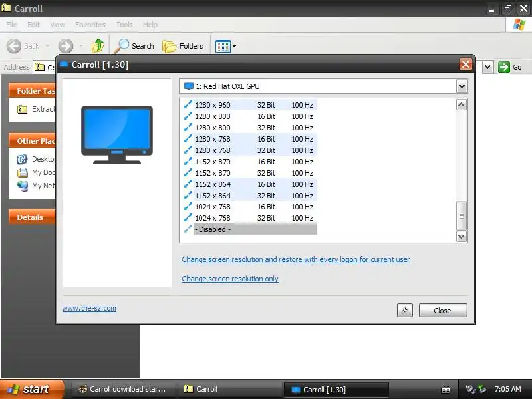Select the 1152 x 864 16 Bit row

coord(250,184)
